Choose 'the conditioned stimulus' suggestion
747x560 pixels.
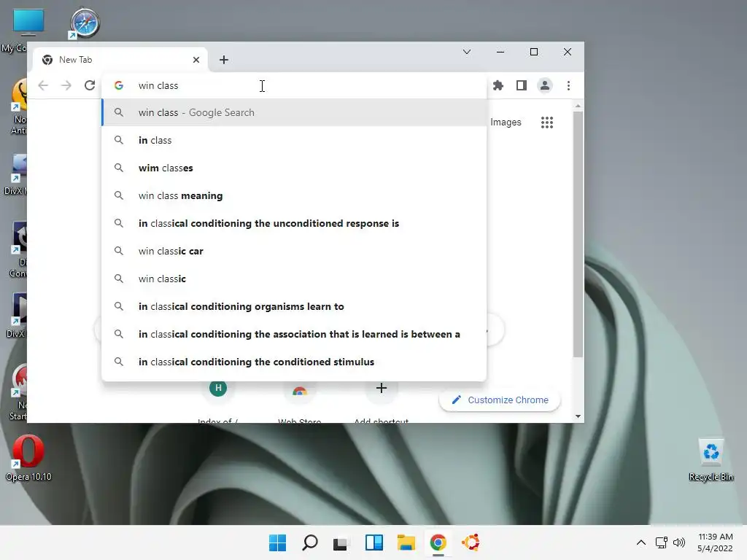294,362
